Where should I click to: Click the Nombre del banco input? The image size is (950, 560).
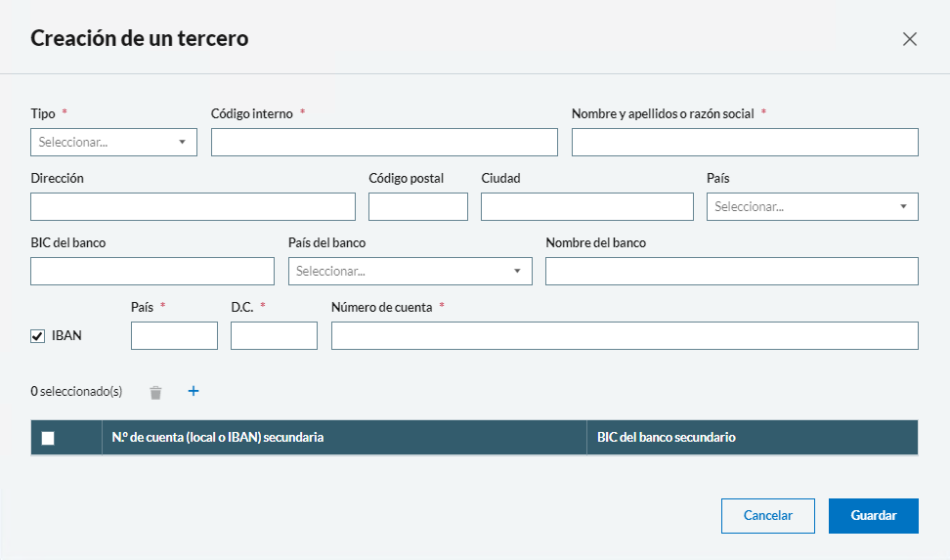(x=731, y=271)
